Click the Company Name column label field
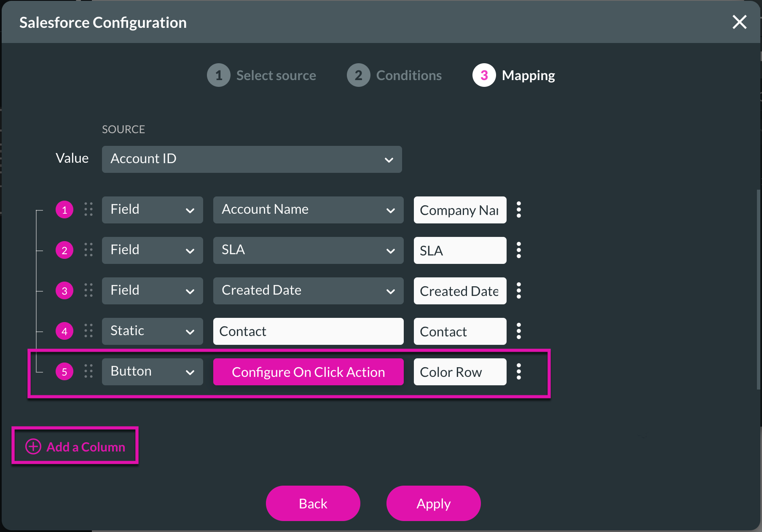 pos(460,210)
